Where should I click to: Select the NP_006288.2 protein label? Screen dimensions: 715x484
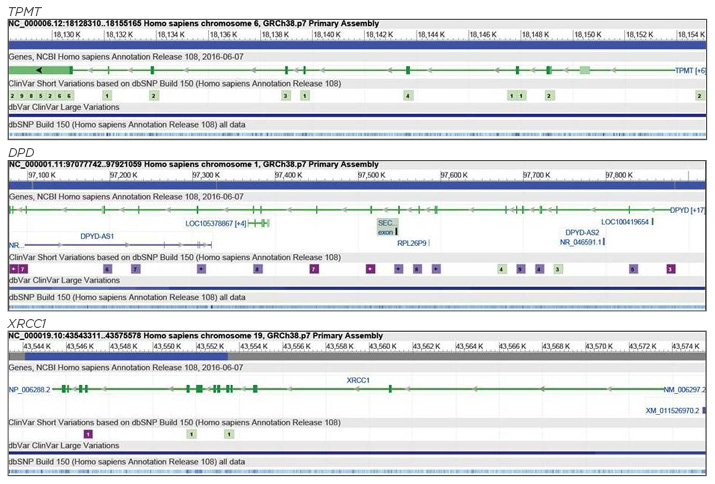pyautogui.click(x=29, y=390)
